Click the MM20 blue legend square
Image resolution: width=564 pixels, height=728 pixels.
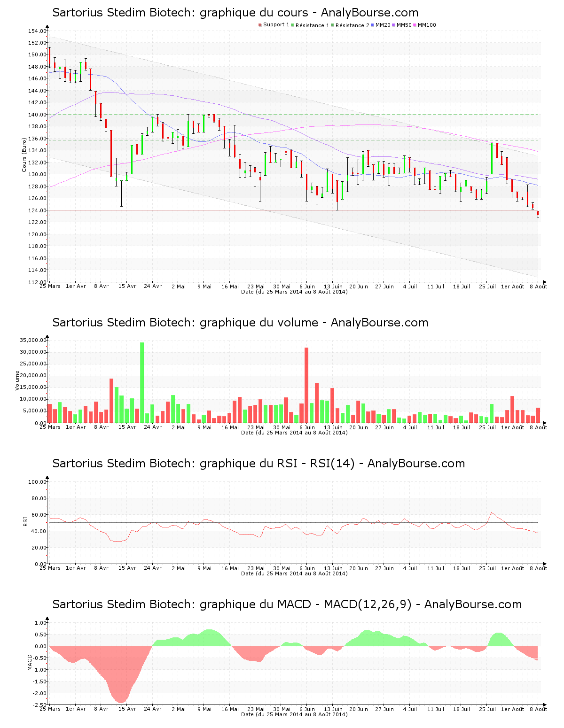click(373, 25)
